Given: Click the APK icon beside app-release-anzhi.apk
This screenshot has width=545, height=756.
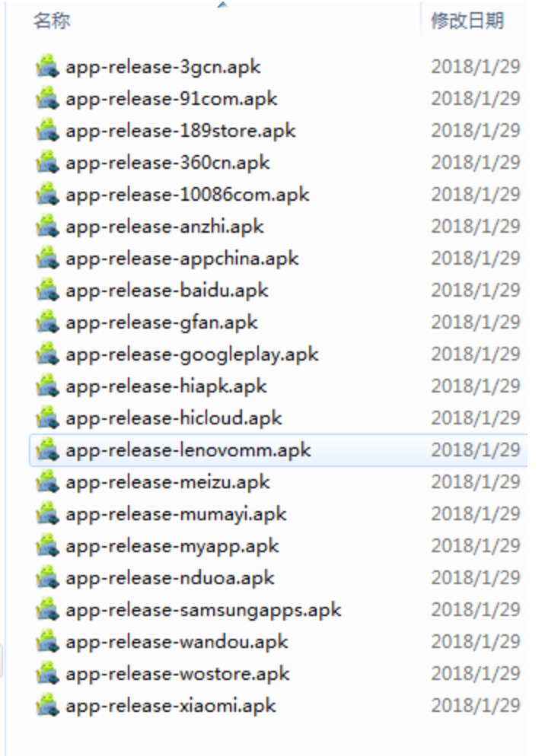Looking at the screenshot, I should point(47,226).
